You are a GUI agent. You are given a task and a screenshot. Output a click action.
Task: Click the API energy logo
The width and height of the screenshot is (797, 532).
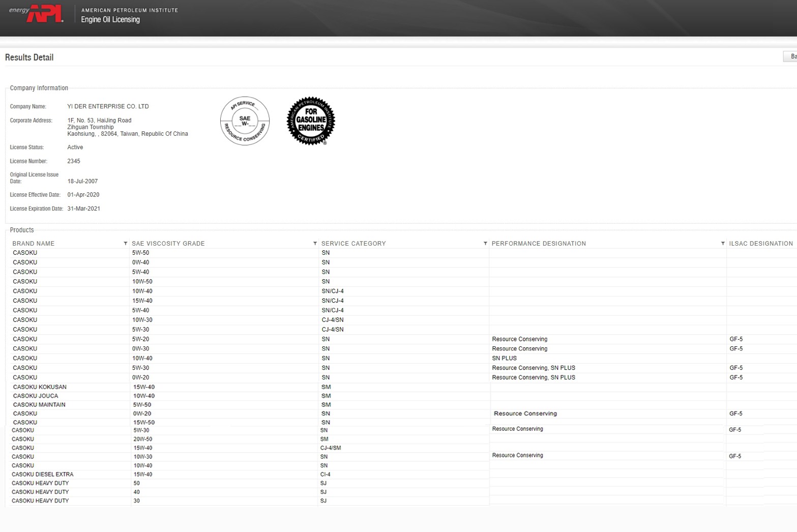pos(36,14)
